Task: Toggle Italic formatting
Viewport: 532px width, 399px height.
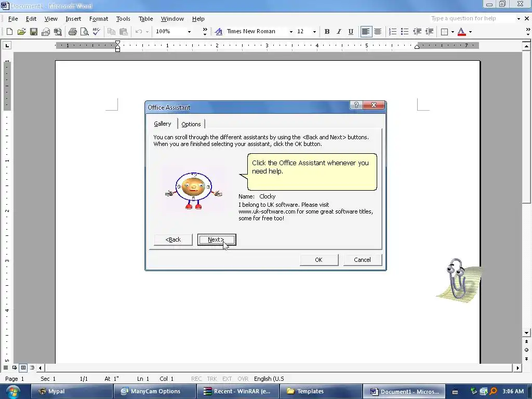Action: [339, 32]
